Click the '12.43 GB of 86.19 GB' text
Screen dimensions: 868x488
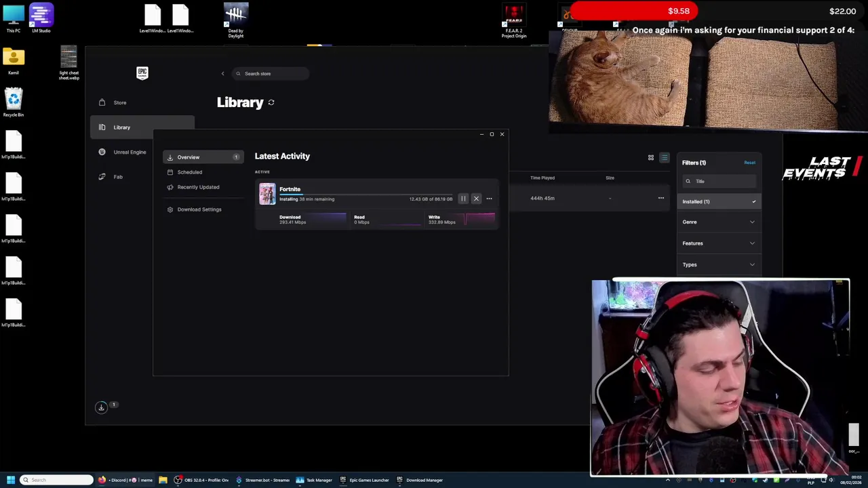pyautogui.click(x=431, y=199)
